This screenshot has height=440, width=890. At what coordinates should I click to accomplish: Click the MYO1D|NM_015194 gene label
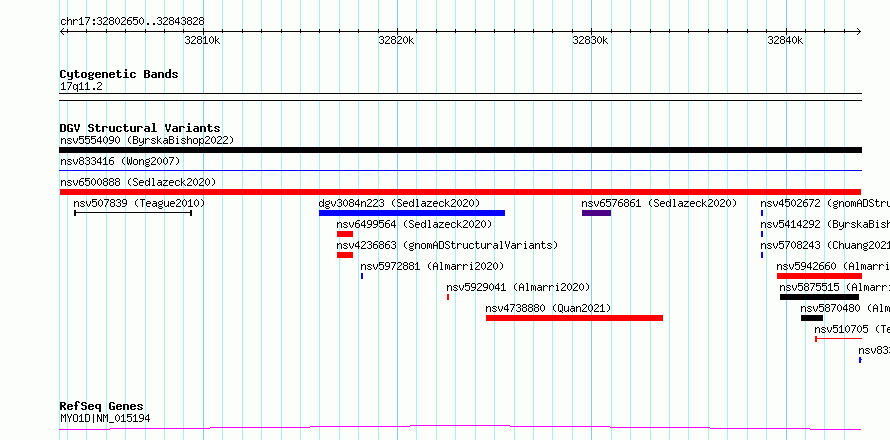point(105,419)
